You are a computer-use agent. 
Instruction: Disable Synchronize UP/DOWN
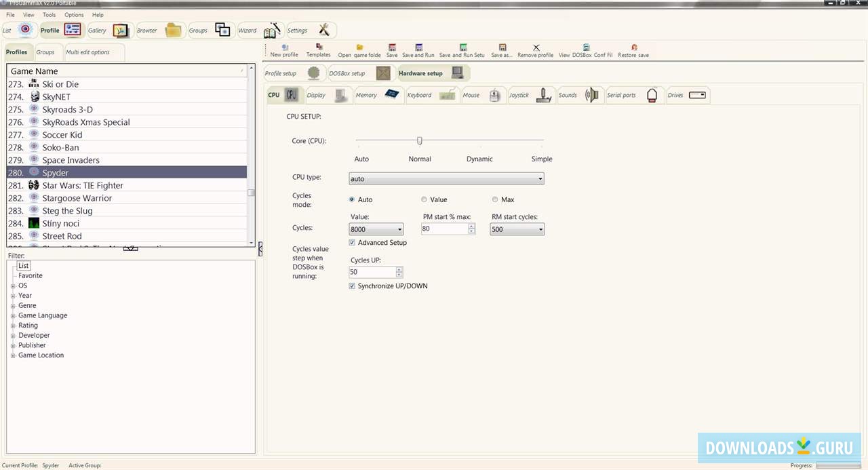tap(352, 286)
